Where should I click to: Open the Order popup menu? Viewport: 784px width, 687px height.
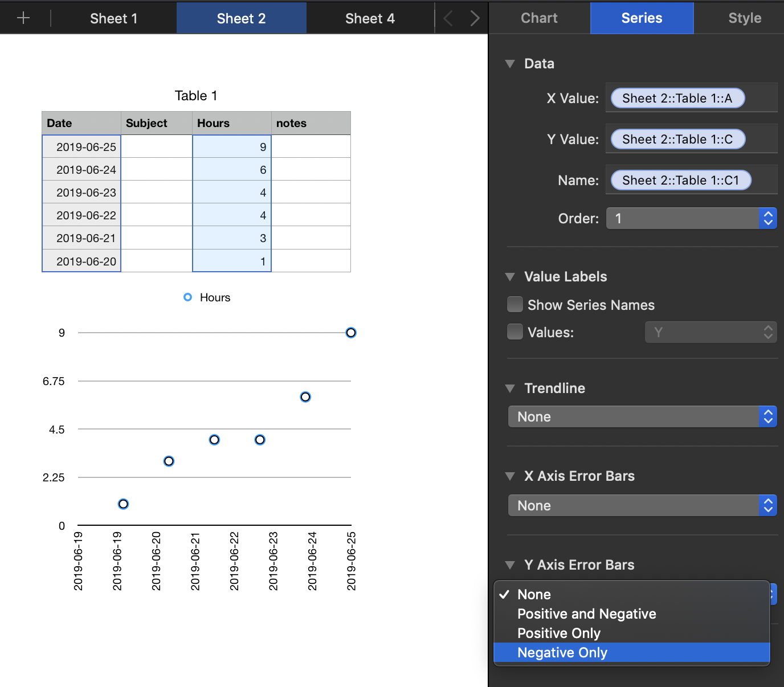tap(691, 219)
